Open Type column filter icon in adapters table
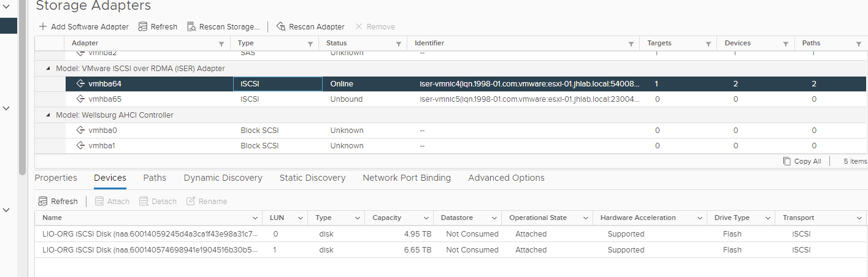The width and height of the screenshot is (868, 277). coord(310,44)
